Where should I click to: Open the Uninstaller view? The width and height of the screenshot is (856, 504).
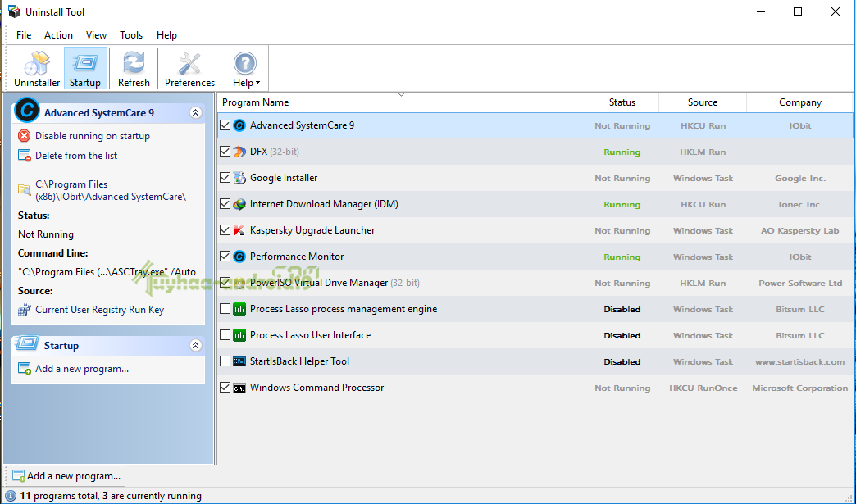[x=37, y=69]
